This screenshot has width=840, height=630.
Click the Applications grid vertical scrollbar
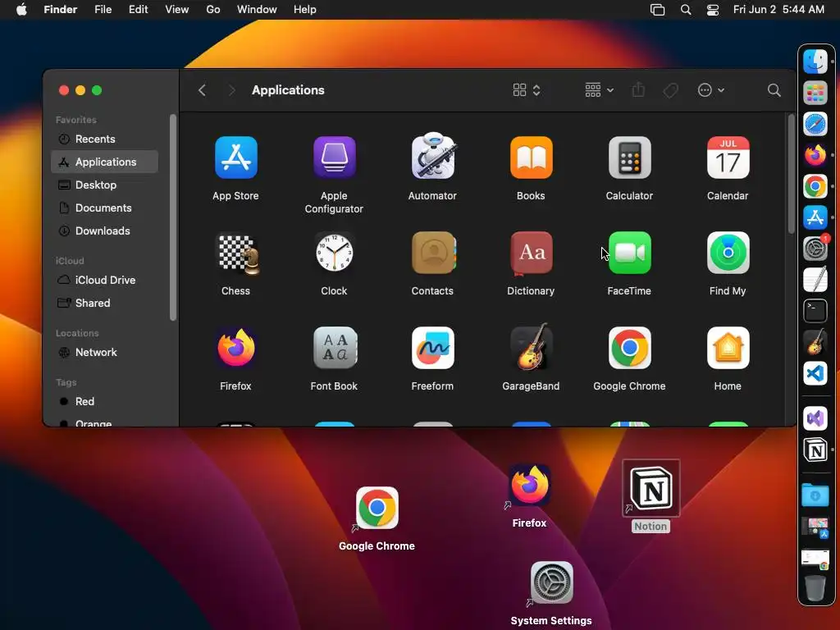pos(791,174)
